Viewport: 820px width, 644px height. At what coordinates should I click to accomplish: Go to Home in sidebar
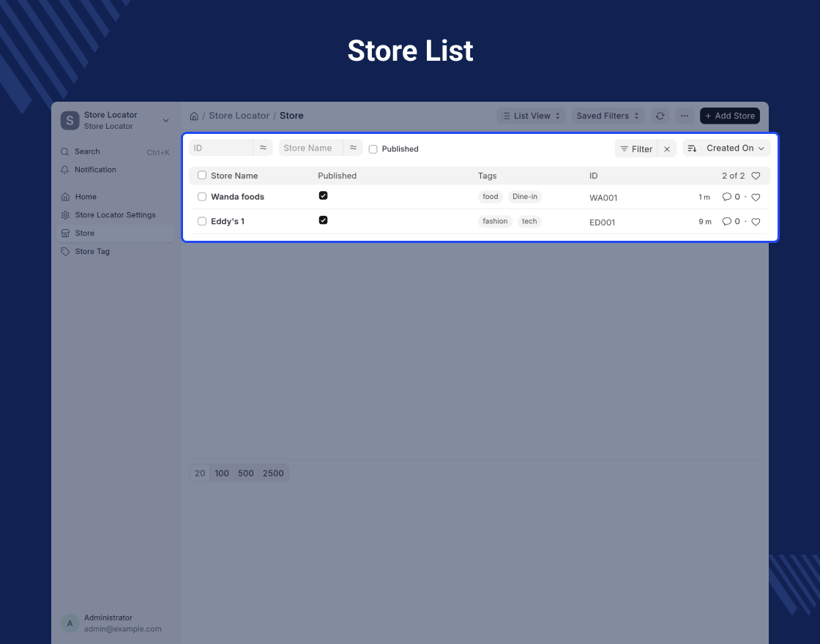pos(115,197)
